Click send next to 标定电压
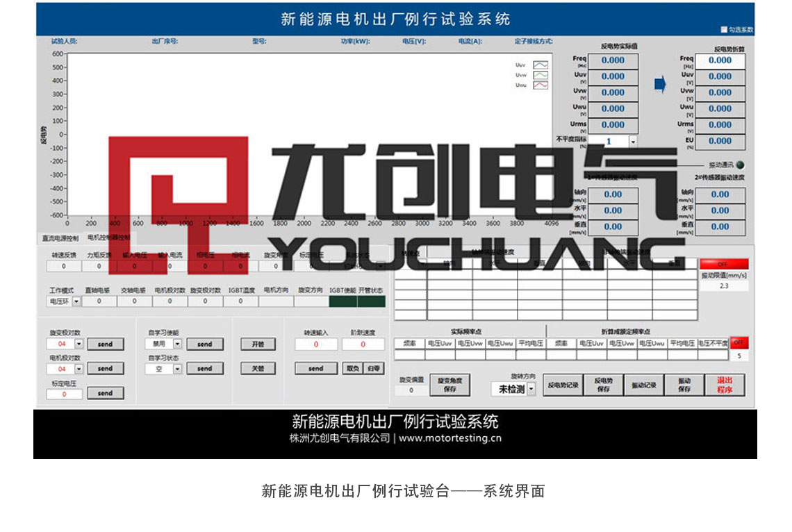Image resolution: width=792 pixels, height=532 pixels. 105,393
